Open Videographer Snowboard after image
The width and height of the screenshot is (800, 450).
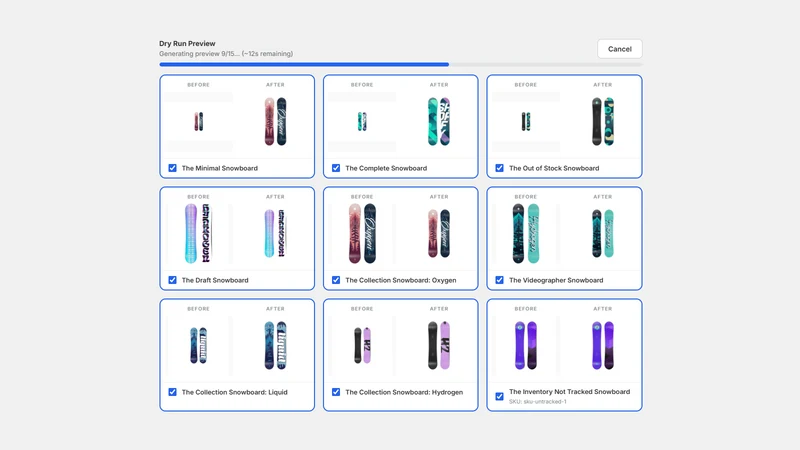click(x=603, y=234)
